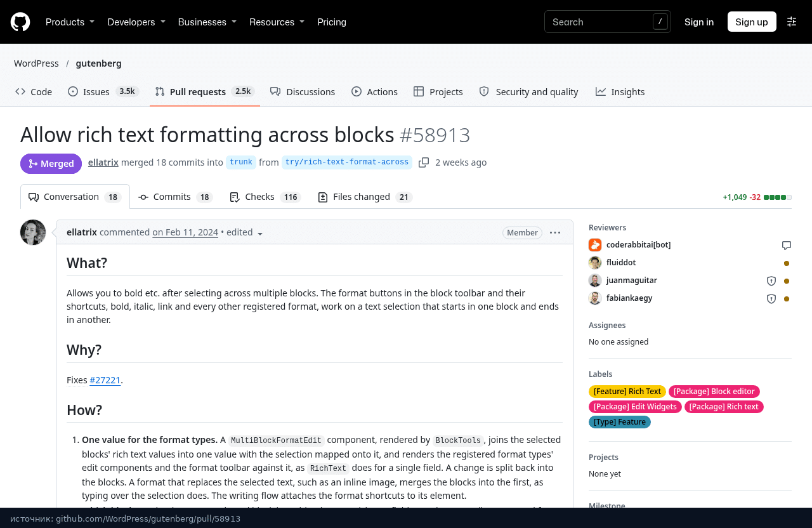This screenshot has width=812, height=528.
Task: Click the juanmaguitar reviewer avatar
Action: click(x=595, y=280)
